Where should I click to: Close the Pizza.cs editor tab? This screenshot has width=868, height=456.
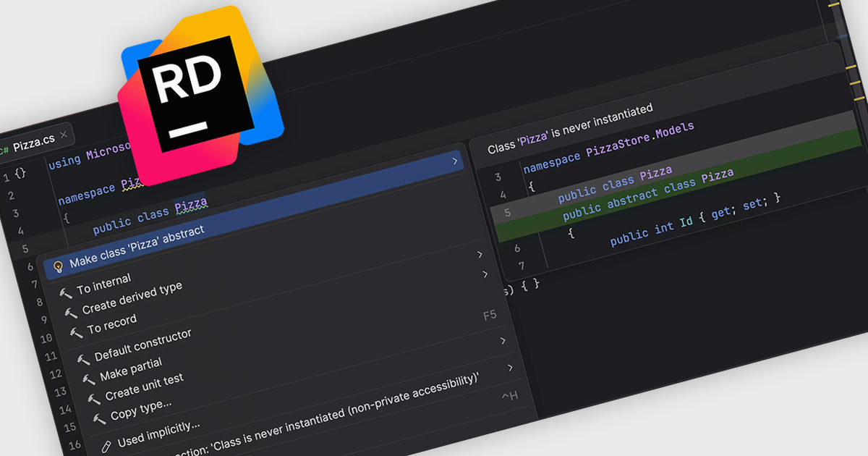pyautogui.click(x=64, y=134)
